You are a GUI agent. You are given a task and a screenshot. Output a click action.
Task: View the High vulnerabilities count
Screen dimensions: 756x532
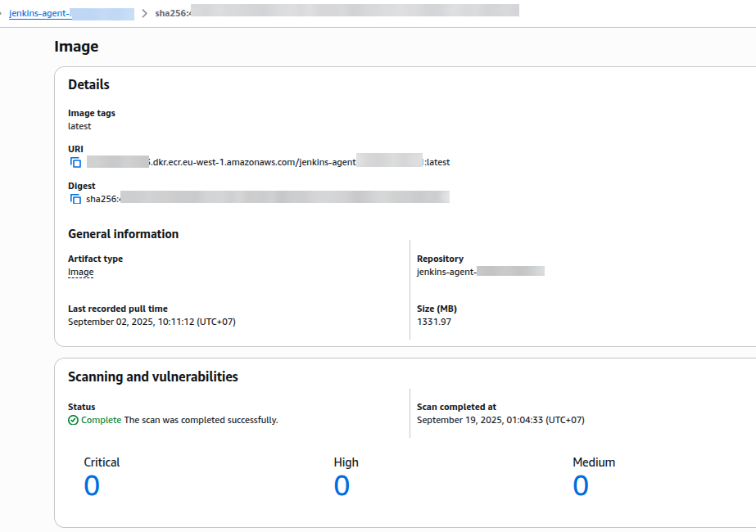342,486
